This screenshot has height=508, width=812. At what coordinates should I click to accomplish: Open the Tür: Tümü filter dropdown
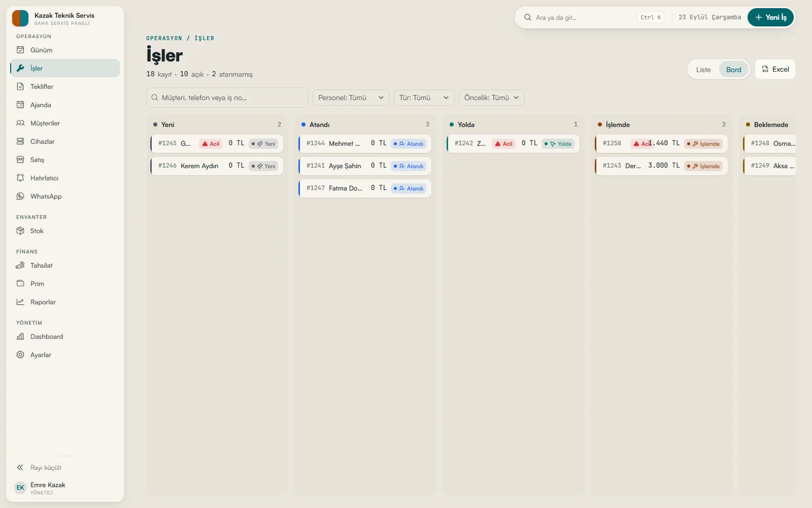coord(424,98)
